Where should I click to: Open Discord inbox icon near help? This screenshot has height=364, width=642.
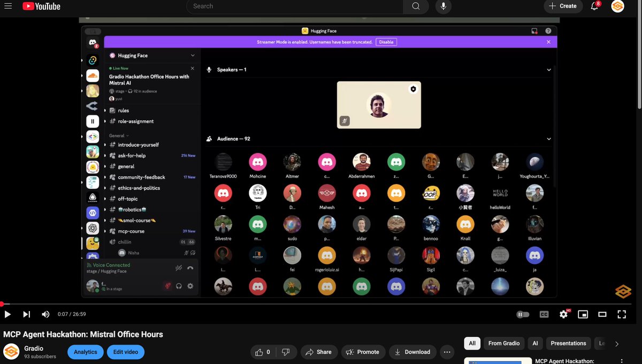coord(534,31)
